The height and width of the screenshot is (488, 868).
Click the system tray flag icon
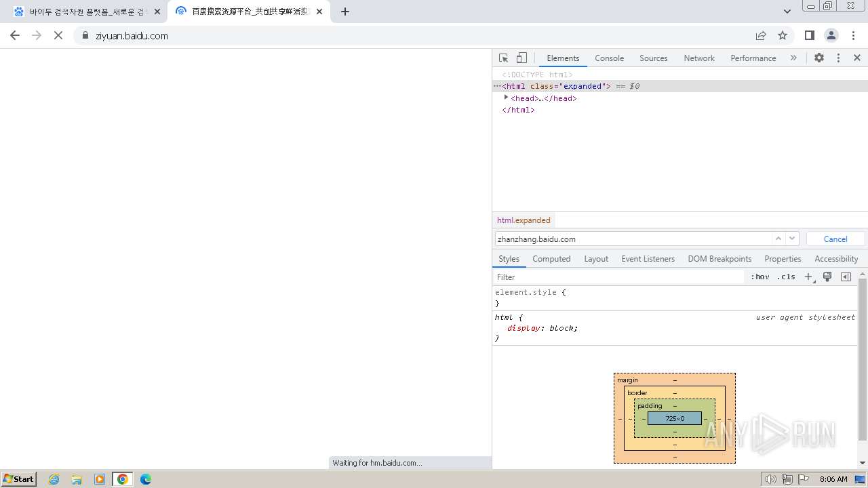click(804, 479)
